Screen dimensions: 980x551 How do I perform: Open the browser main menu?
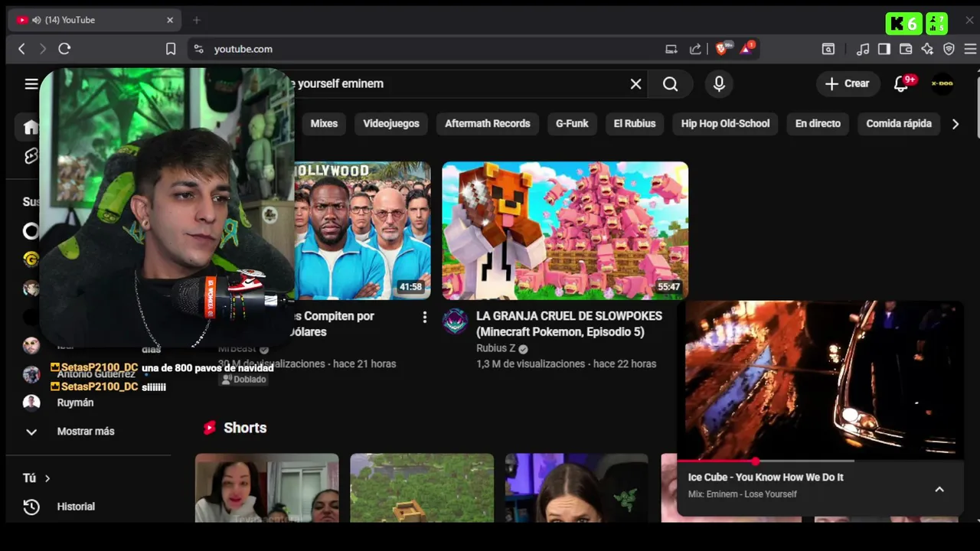coord(970,49)
